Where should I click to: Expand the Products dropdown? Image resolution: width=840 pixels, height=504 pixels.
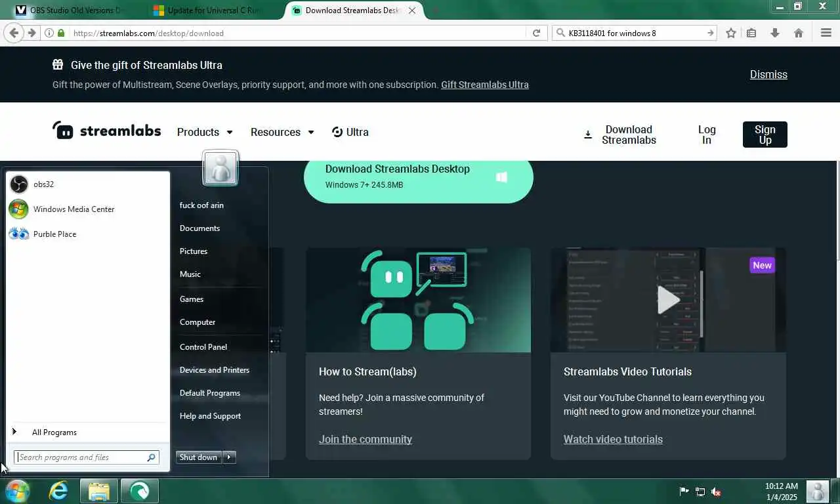pos(205,132)
